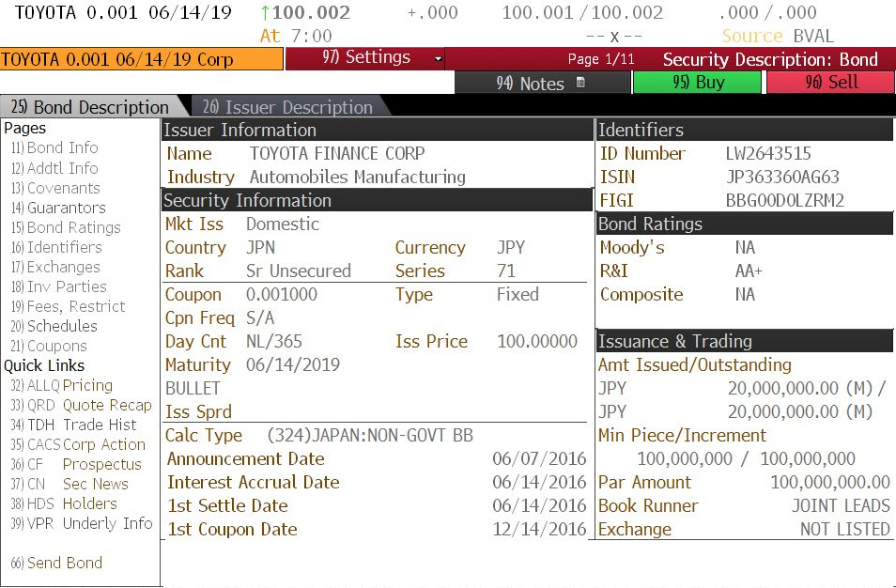The height and width of the screenshot is (588, 896).
Task: Click the Type value Fixed
Action: coord(518,294)
